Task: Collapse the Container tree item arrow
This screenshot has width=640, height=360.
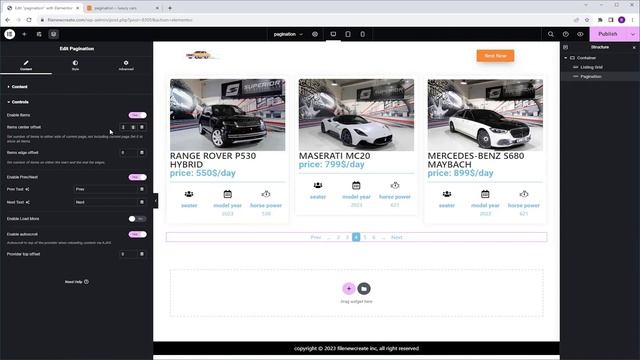Action: click(566, 58)
